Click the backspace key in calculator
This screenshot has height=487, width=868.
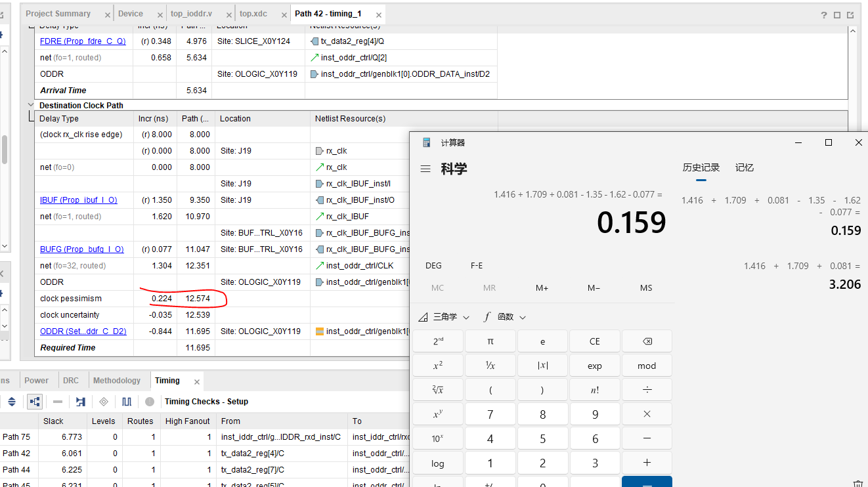pyautogui.click(x=647, y=341)
